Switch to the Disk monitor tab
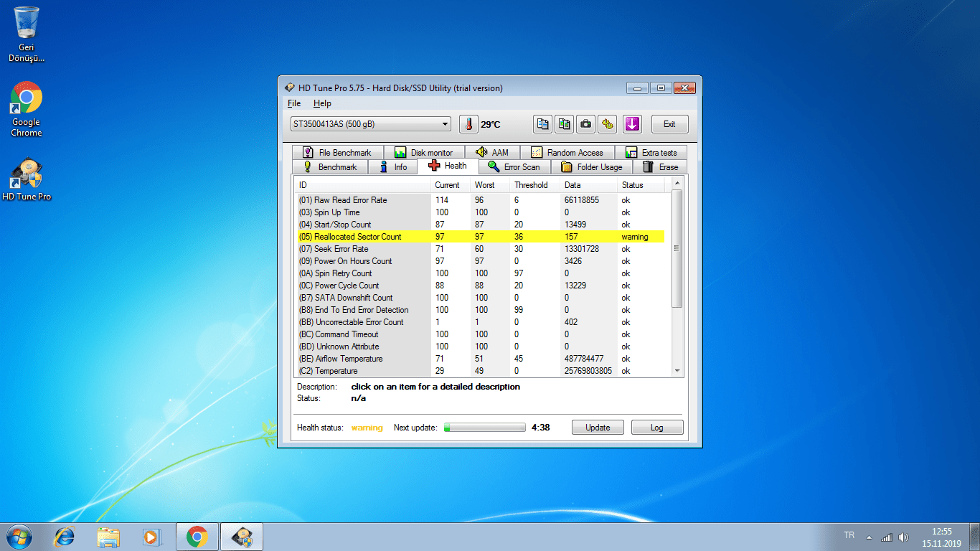This screenshot has width=980, height=551. [424, 153]
